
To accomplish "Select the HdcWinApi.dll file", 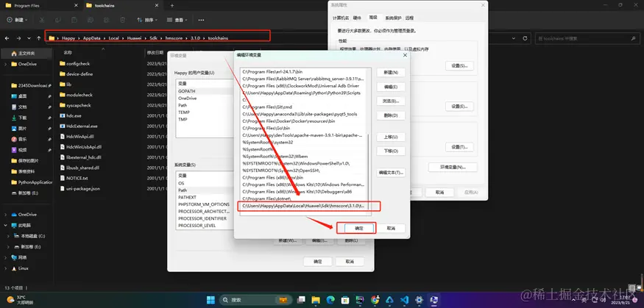I will pyautogui.click(x=80, y=137).
